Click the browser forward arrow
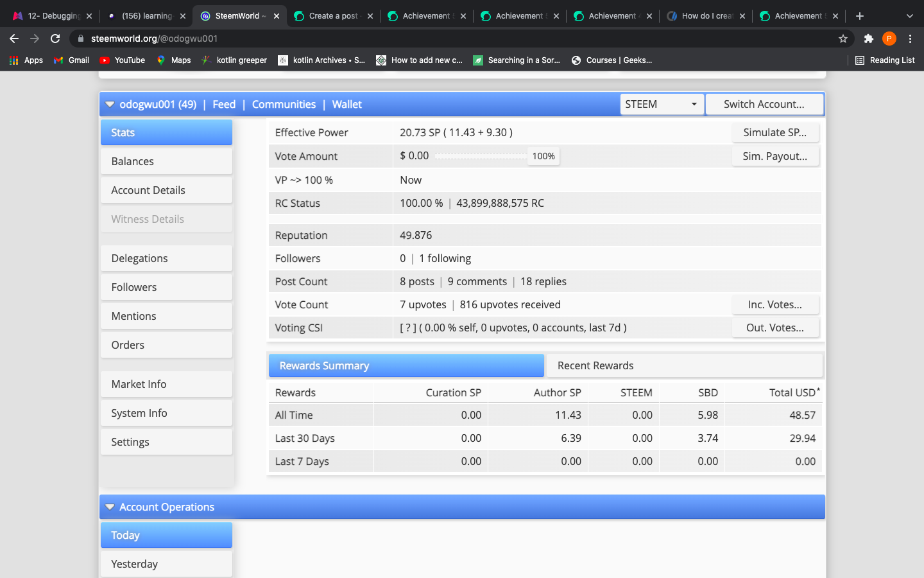Viewport: 924px width, 578px height. click(x=35, y=39)
